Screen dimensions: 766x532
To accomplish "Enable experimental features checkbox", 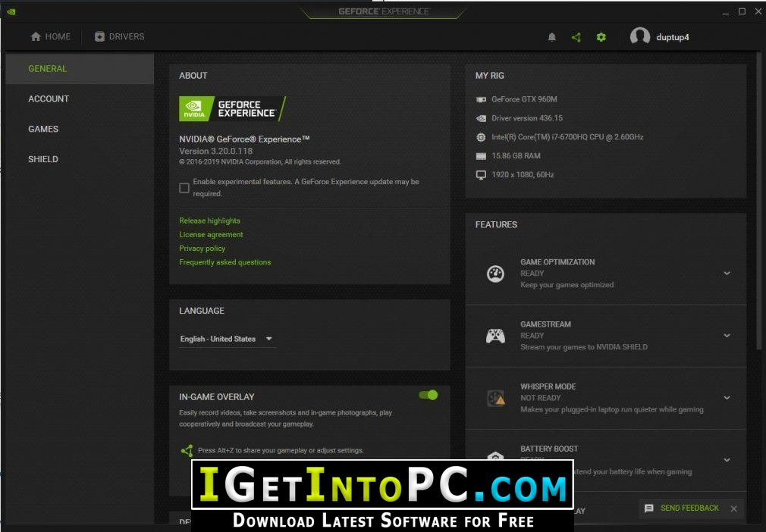I will pos(184,188).
